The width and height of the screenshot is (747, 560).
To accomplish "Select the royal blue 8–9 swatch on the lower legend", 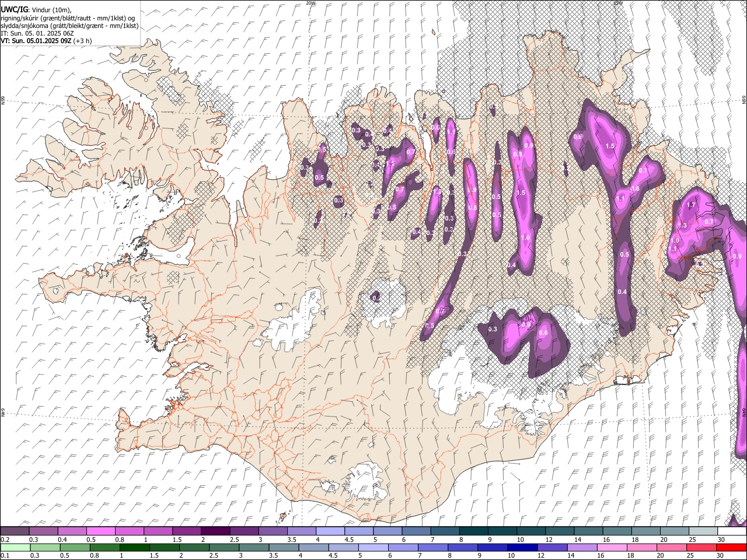I will coord(463,547).
